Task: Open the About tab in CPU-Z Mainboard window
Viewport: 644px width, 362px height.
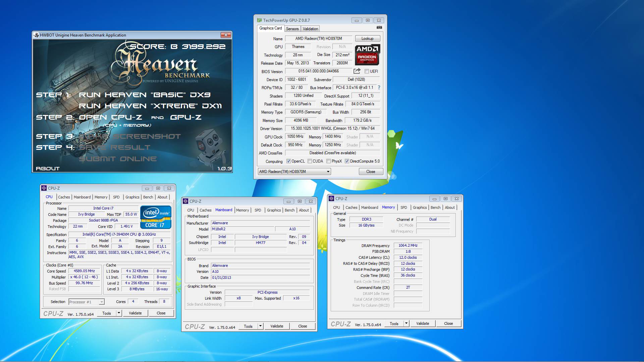Action: [x=304, y=210]
